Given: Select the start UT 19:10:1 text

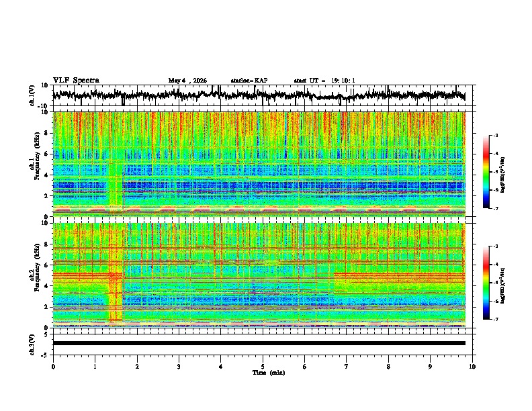Looking at the screenshot, I should click(324, 81).
